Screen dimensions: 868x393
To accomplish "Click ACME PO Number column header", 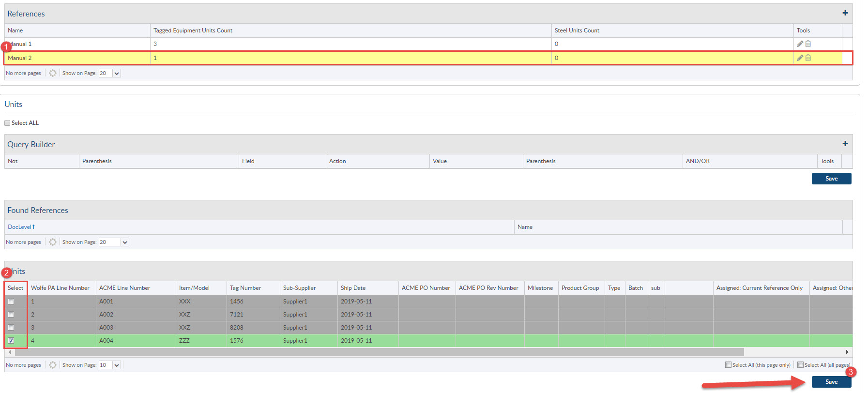I will [426, 288].
